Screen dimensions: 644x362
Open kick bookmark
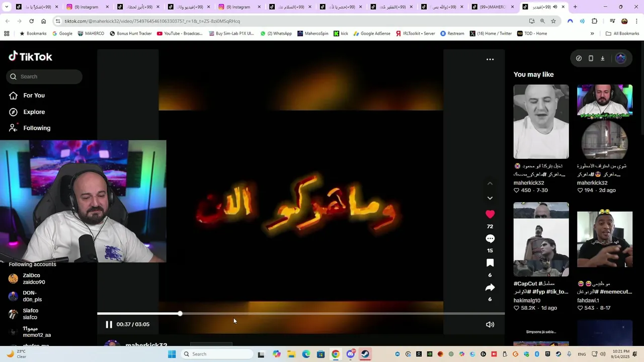point(341,34)
